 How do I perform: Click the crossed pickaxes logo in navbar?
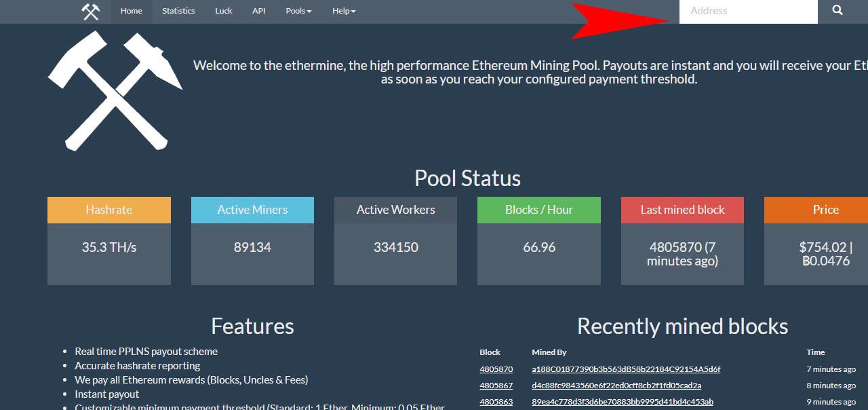point(91,12)
